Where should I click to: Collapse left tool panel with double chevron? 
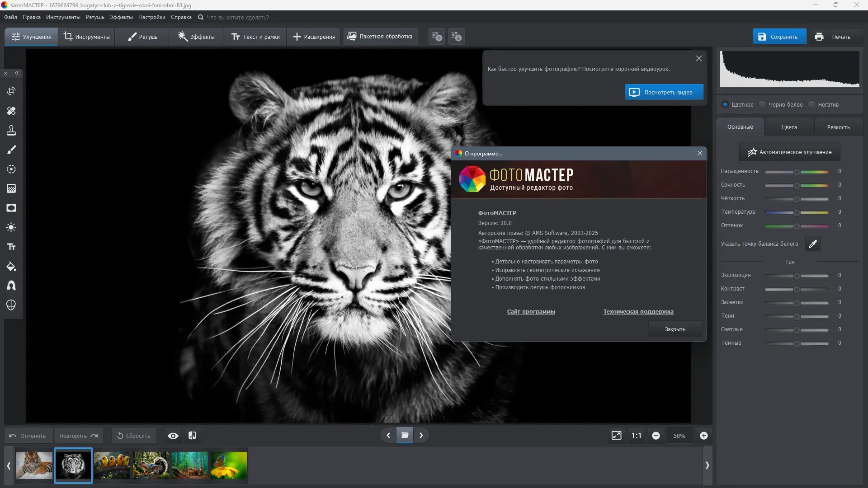pyautogui.click(x=17, y=73)
